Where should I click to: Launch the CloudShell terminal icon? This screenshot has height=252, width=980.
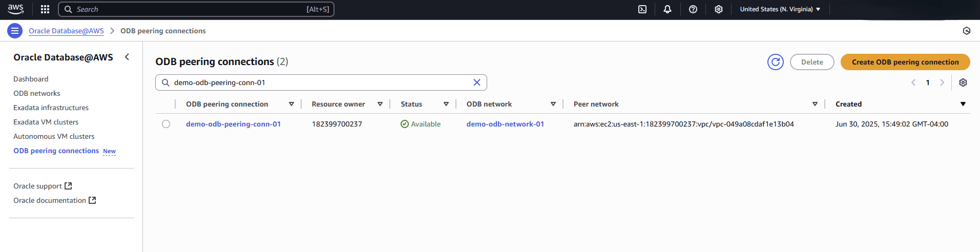pyautogui.click(x=642, y=9)
